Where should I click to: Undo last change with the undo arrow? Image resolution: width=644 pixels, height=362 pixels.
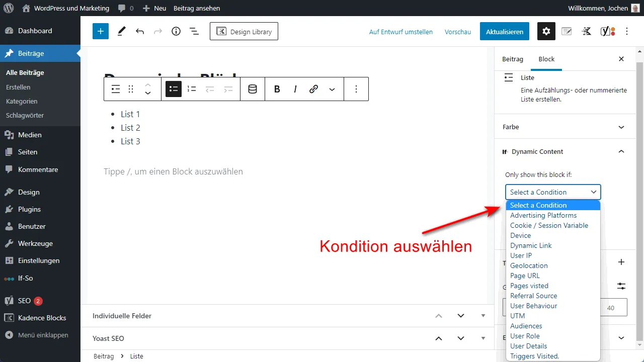point(140,31)
